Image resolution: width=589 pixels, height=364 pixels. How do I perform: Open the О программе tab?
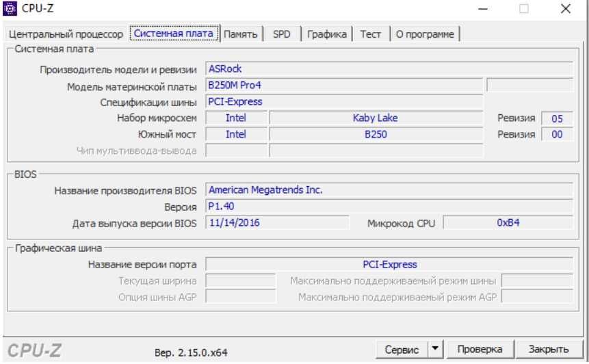425,34
